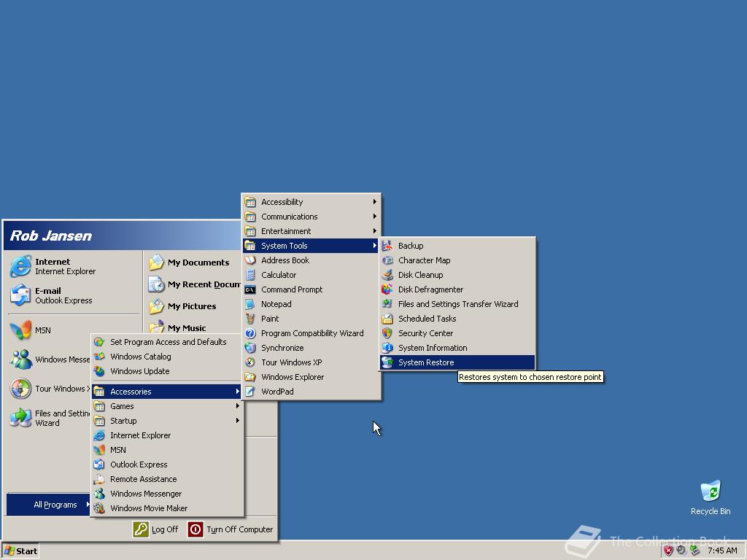Screen dimensions: 747x560
Task: Open Windows Catalog
Action: tap(167, 357)
